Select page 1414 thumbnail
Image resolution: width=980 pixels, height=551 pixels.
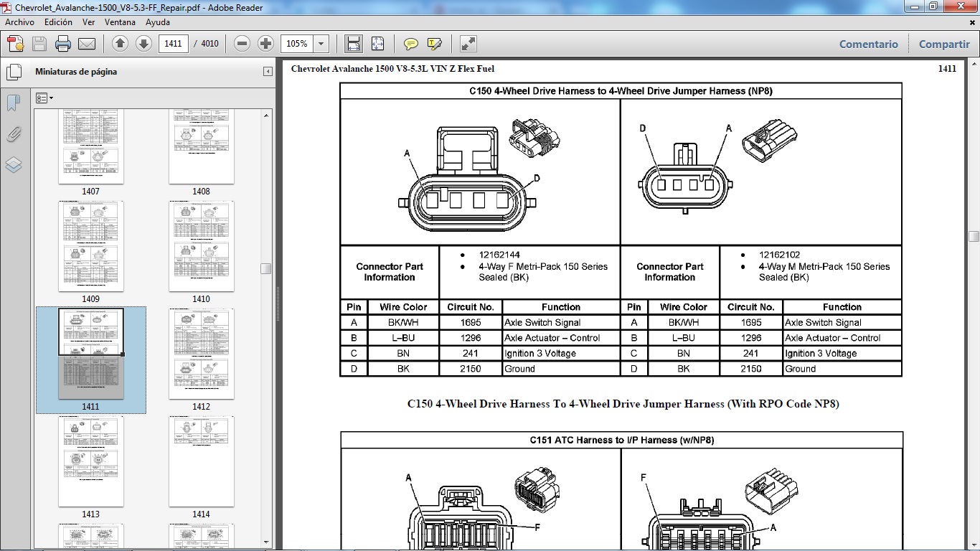202,461
